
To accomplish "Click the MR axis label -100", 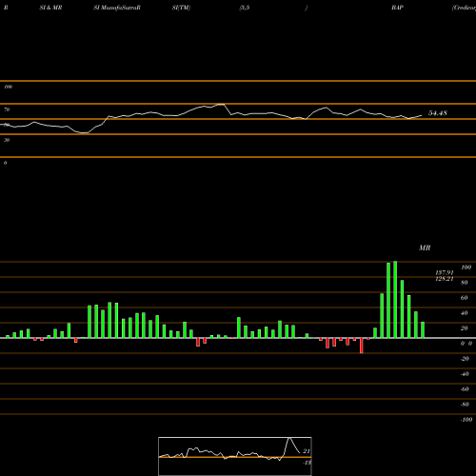I will click(x=466, y=420).
